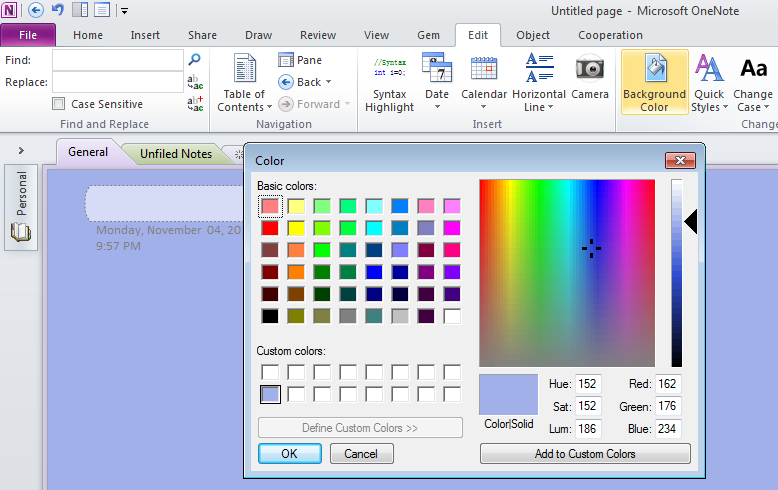Expand the navigation bar chevron

[21, 151]
